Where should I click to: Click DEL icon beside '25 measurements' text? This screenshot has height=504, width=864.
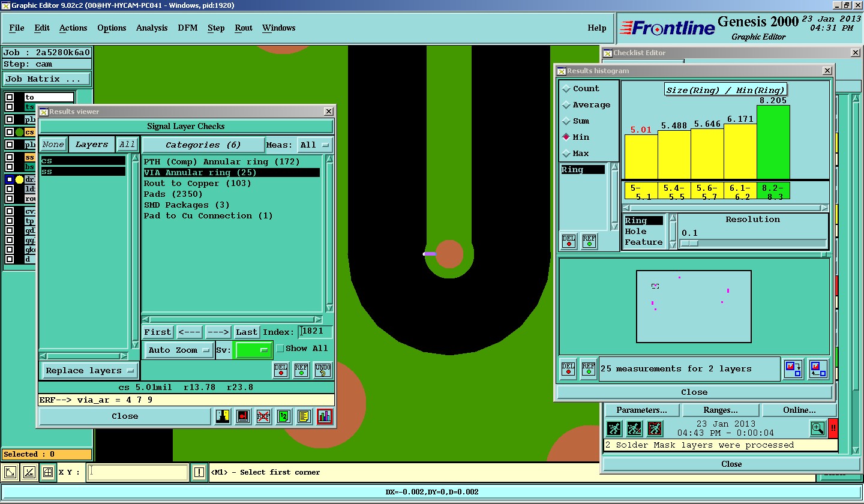pos(569,369)
